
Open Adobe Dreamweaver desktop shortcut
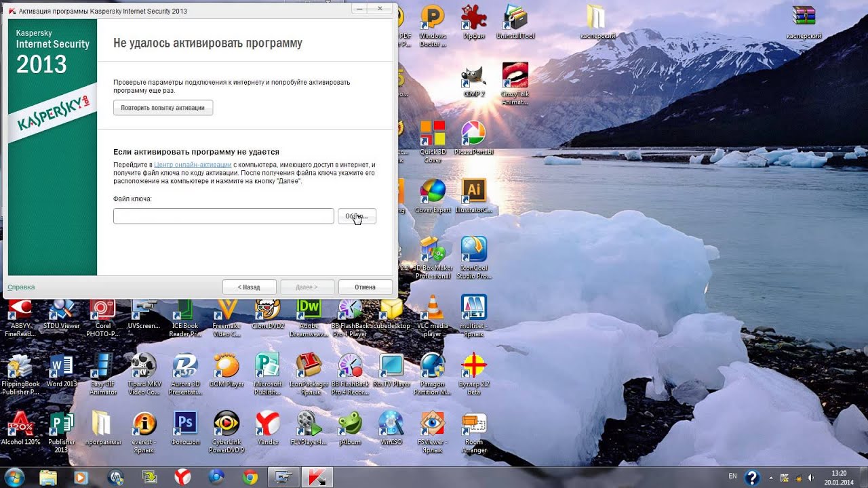[309, 319]
